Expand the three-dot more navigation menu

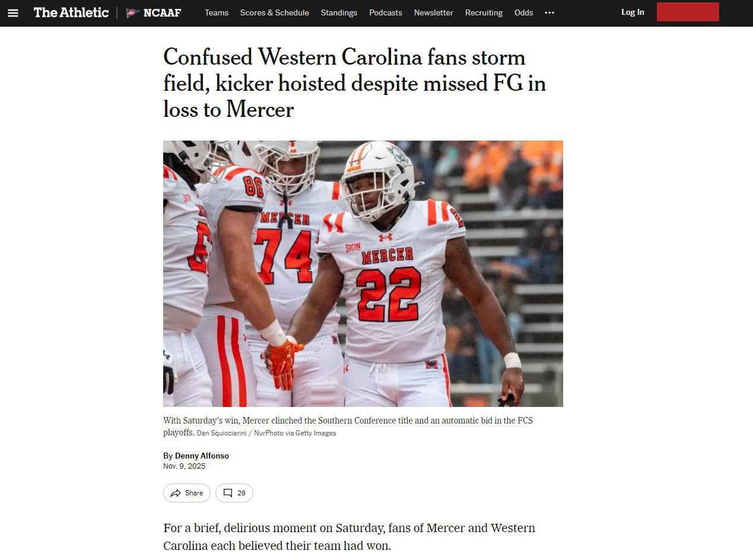click(549, 12)
